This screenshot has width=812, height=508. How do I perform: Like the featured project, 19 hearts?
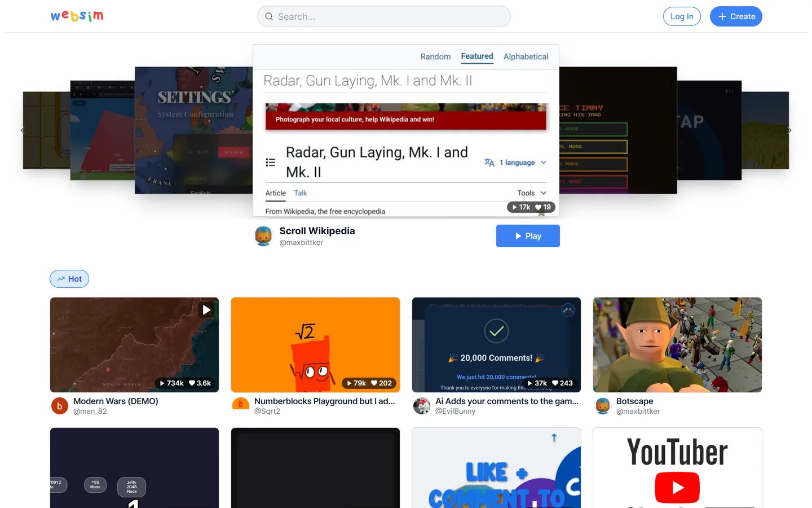(543, 207)
